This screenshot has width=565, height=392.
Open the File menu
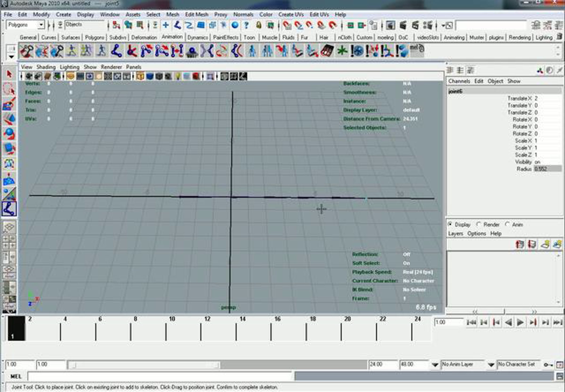8,15
